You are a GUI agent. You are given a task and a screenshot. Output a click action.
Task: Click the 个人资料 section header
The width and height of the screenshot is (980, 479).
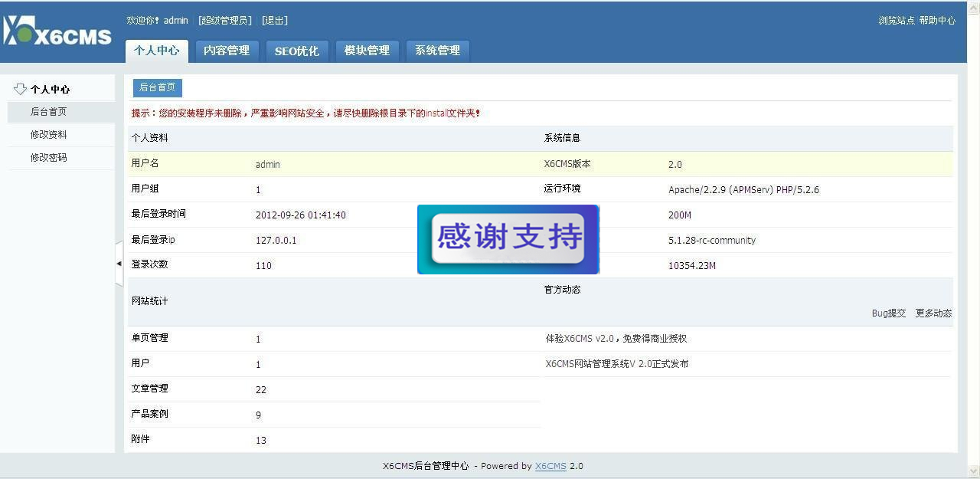click(149, 138)
